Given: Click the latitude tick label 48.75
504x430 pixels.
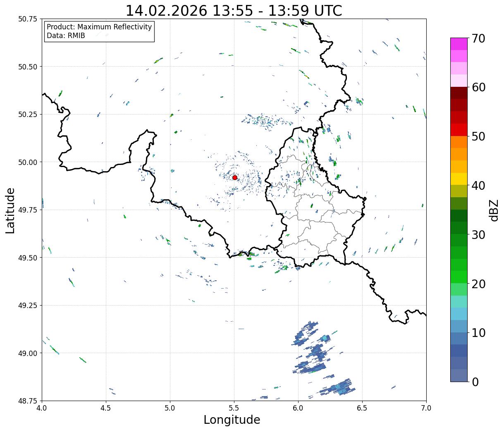Looking at the screenshot, I should tap(28, 401).
